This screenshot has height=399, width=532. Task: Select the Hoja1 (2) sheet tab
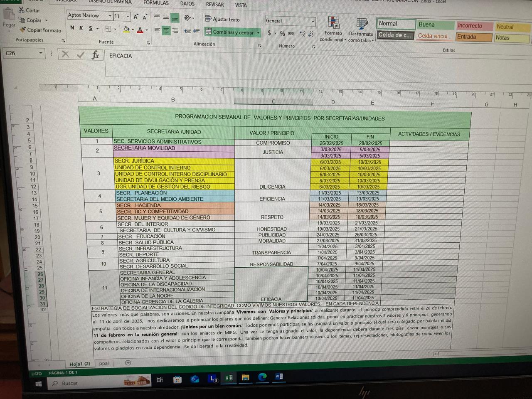click(x=80, y=364)
